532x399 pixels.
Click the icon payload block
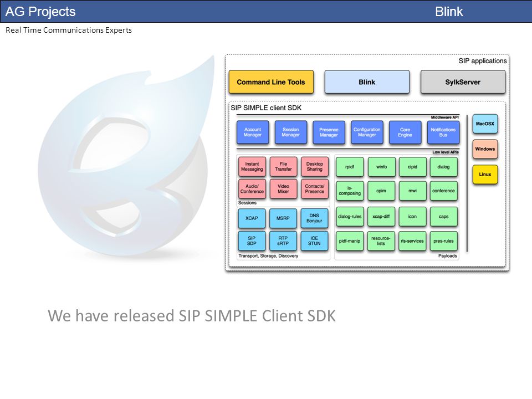pyautogui.click(x=412, y=217)
